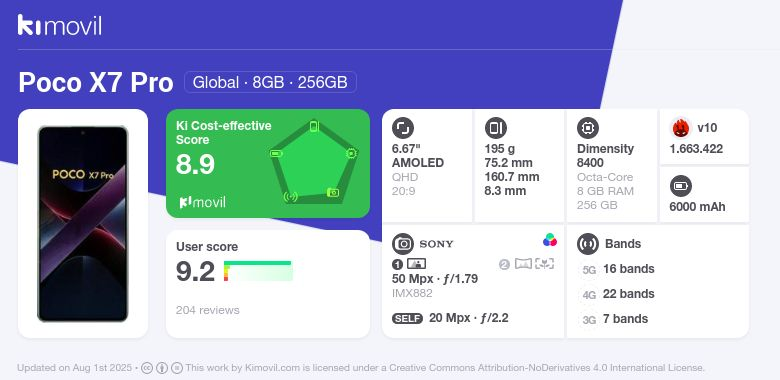Select the Global · 8GB · 256GB variant badge
The image size is (780, 380).
pos(270,82)
